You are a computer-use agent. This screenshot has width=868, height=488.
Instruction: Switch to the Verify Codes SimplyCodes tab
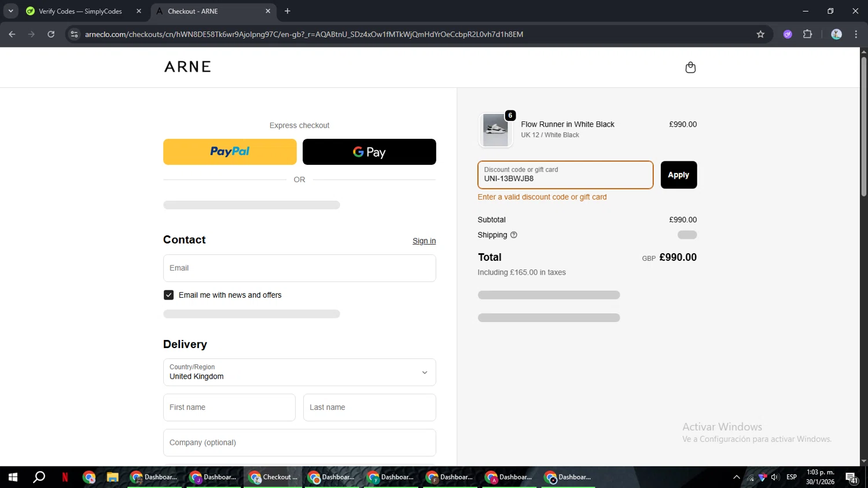pos(81,11)
